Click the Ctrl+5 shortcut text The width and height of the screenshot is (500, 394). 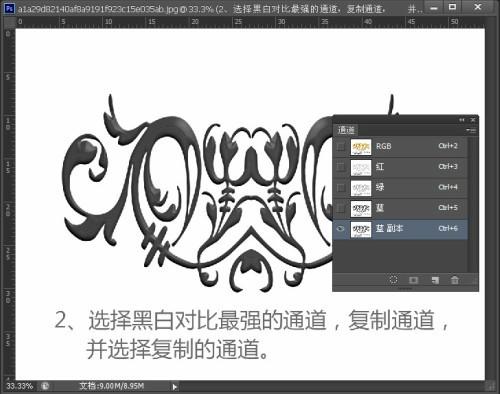pyautogui.click(x=448, y=208)
